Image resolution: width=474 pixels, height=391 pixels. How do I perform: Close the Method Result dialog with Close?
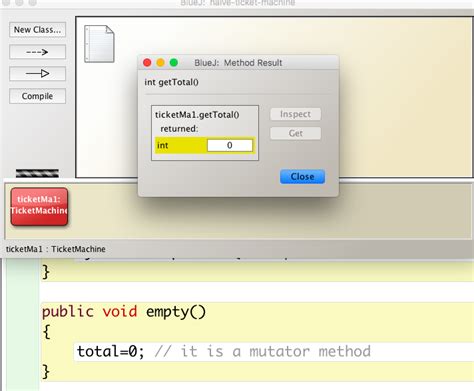click(x=302, y=177)
